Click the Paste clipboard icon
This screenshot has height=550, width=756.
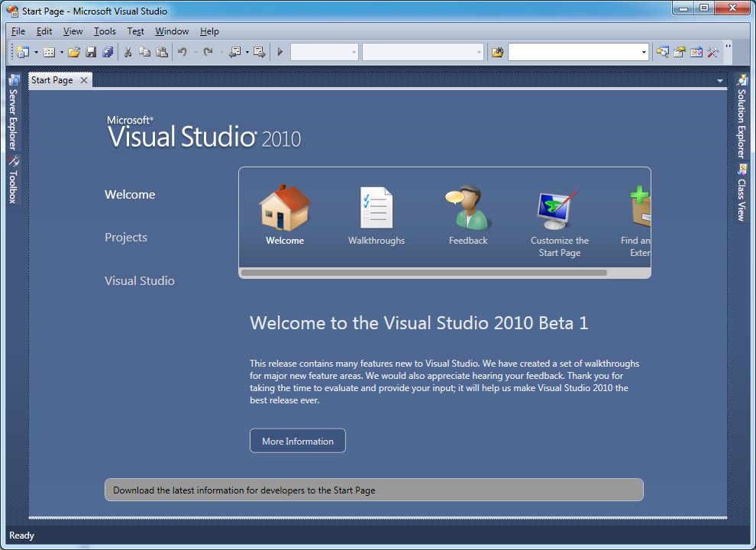pyautogui.click(x=162, y=52)
